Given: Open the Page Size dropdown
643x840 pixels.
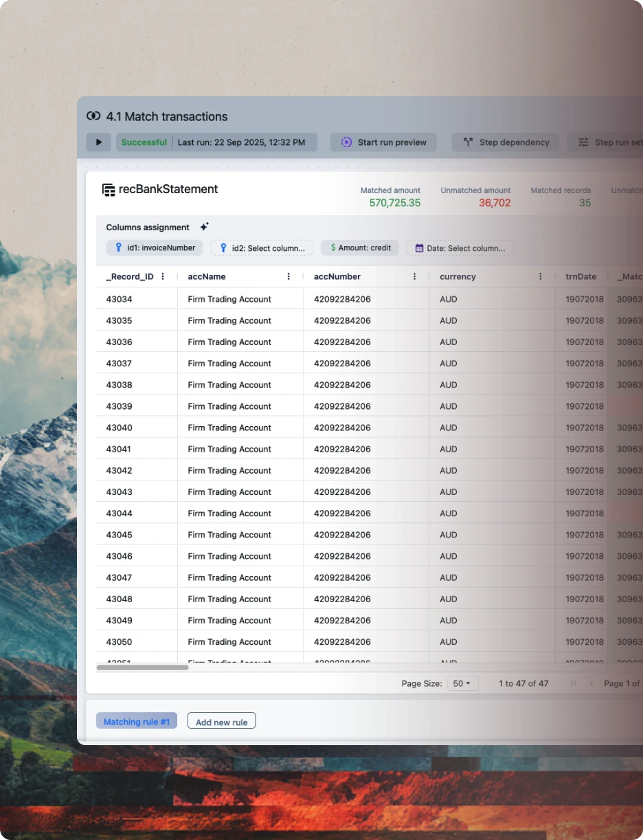Looking at the screenshot, I should 463,683.
